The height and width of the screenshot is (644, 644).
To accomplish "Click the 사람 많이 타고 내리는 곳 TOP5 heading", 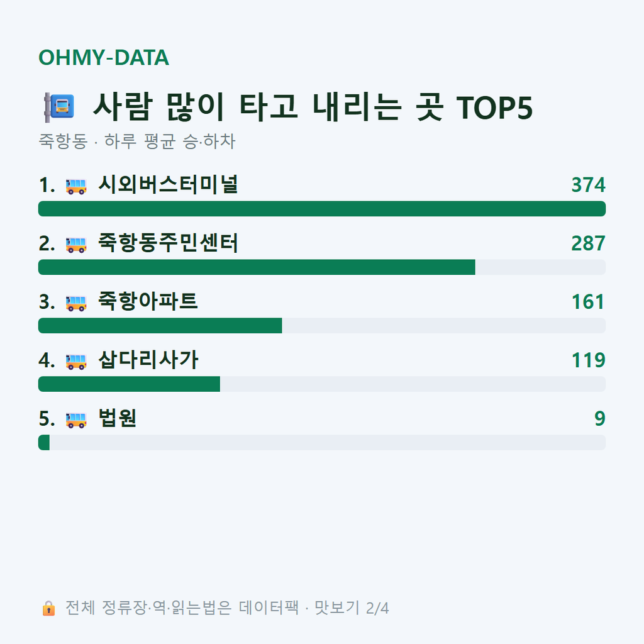I will (313, 107).
